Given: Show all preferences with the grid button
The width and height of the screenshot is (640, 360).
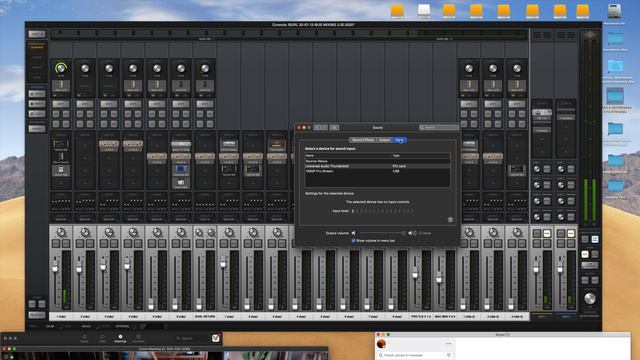Looking at the screenshot, I should click(x=334, y=127).
